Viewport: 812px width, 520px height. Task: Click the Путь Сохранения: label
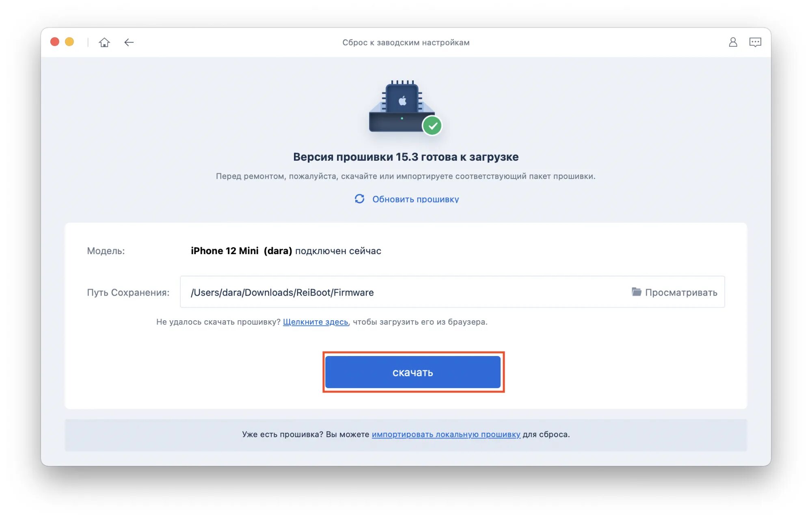128,293
